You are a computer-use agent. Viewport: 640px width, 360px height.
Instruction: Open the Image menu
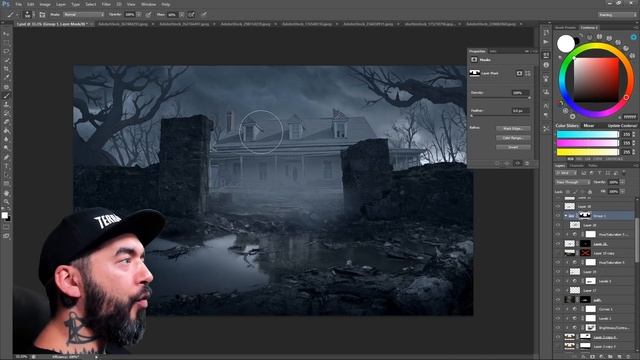pyautogui.click(x=44, y=4)
